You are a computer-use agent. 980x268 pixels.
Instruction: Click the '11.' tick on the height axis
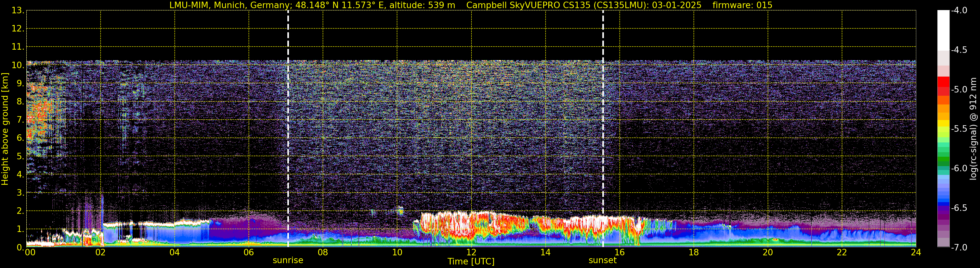tap(18, 47)
